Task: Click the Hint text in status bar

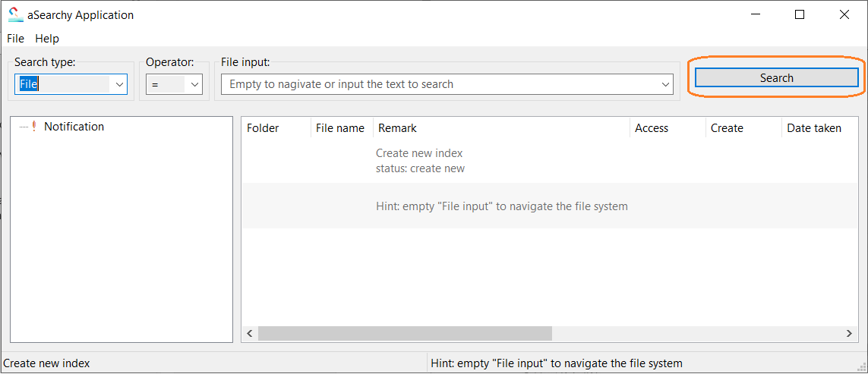Action: 557,363
